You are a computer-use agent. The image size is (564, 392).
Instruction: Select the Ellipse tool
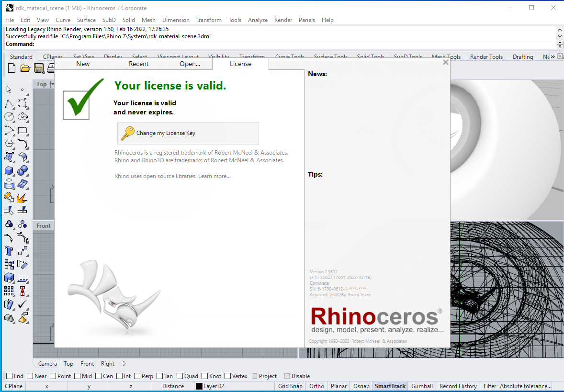23,117
